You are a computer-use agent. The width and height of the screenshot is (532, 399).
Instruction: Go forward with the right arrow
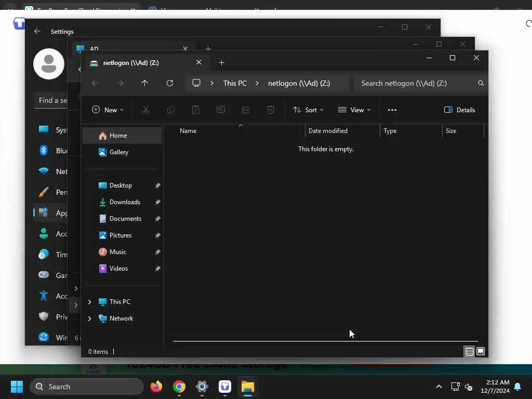[x=120, y=83]
